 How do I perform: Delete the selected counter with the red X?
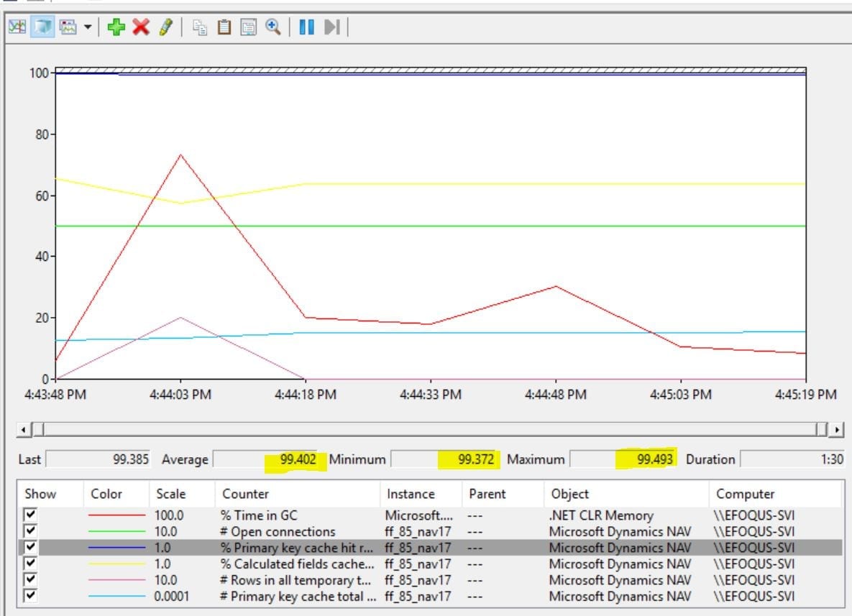[x=141, y=27]
